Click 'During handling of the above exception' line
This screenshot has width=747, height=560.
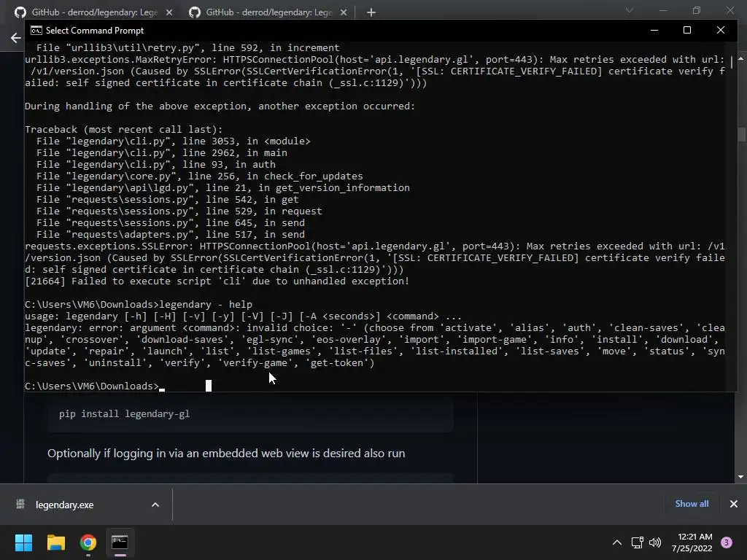point(220,106)
